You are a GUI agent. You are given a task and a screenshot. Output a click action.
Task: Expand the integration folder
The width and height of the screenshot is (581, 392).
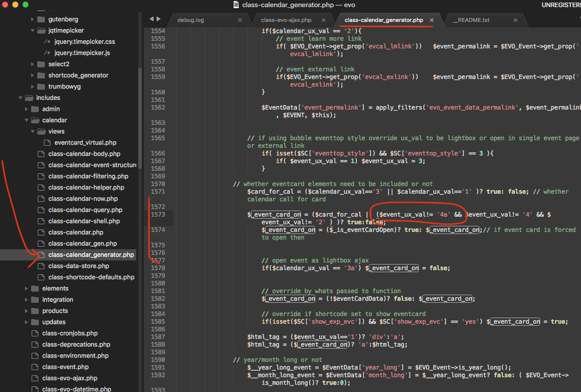point(27,300)
